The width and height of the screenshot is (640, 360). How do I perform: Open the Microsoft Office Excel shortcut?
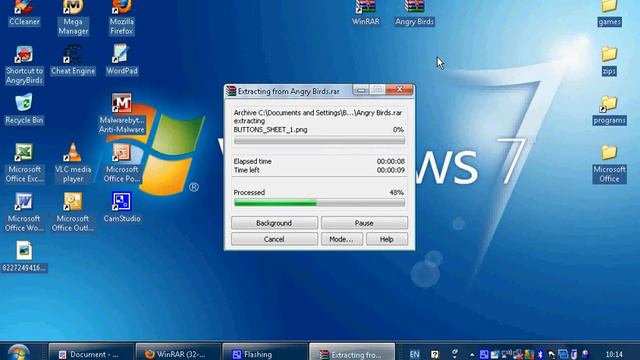24,163
